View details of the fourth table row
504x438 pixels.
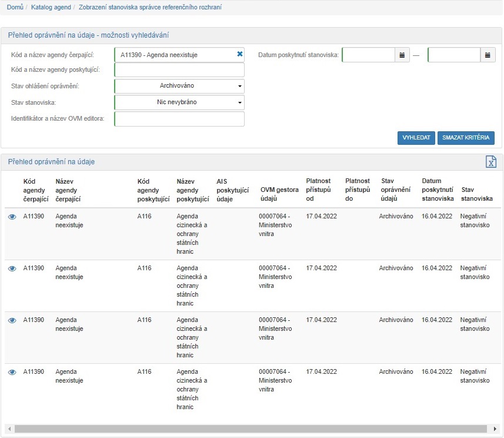12,372
